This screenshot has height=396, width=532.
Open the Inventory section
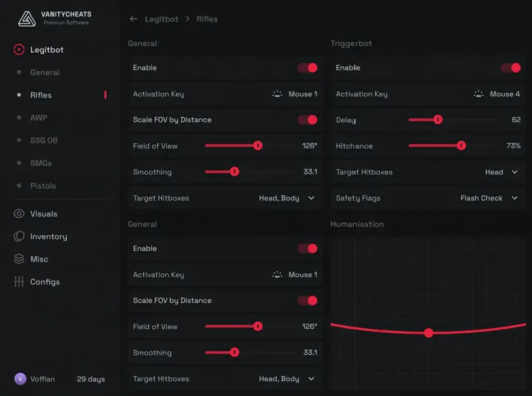tap(49, 236)
